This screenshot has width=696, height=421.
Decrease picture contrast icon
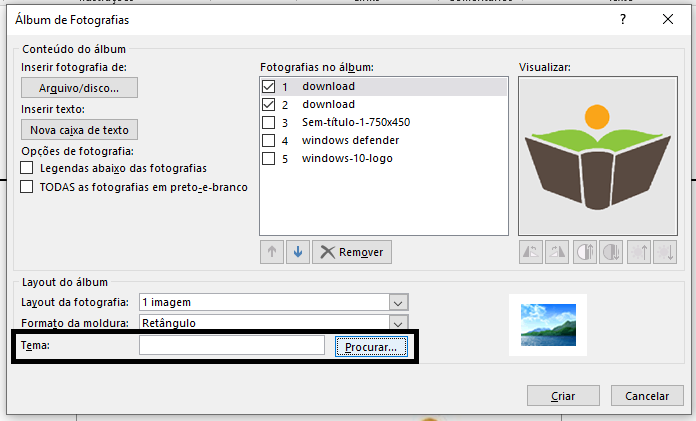pos(611,252)
